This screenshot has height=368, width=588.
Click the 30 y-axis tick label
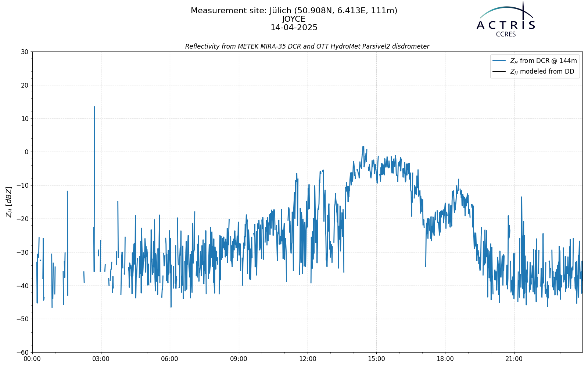click(x=25, y=52)
